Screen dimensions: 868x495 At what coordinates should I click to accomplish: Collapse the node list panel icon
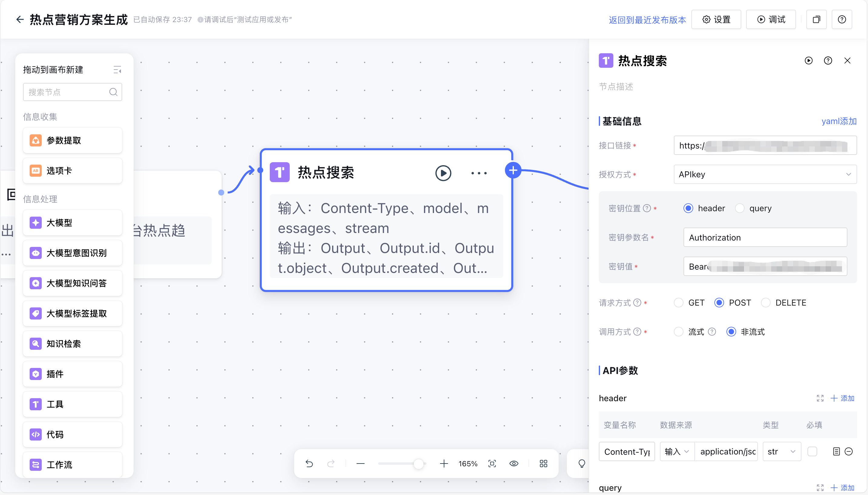[117, 70]
